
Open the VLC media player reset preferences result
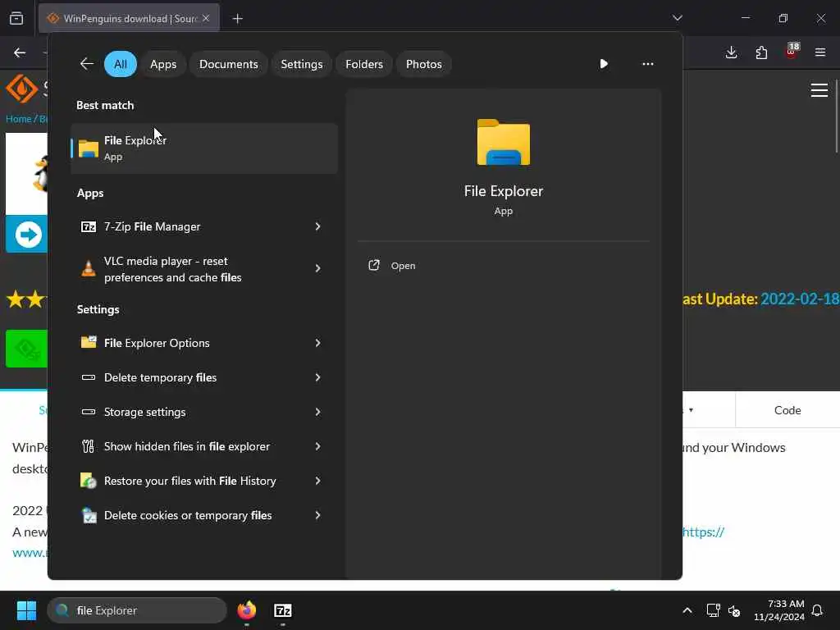pos(203,269)
